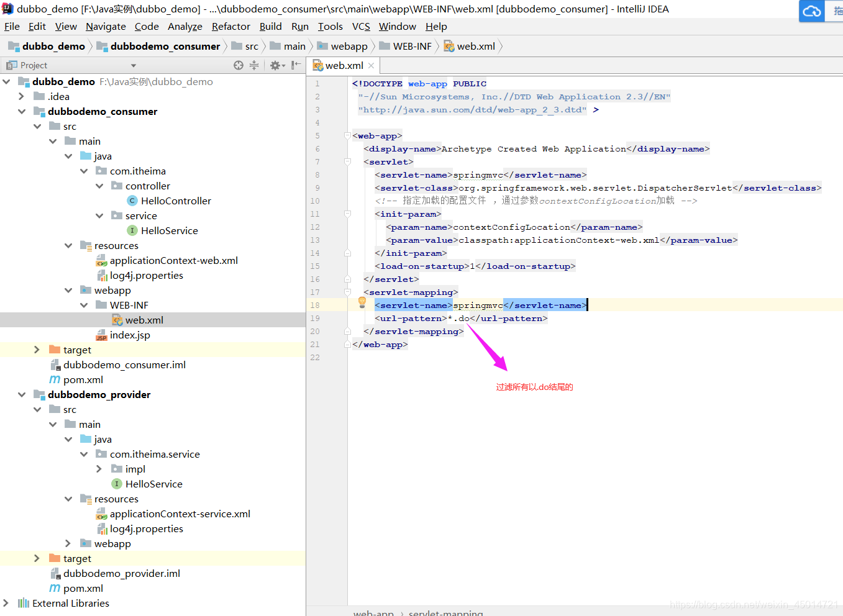Click the IntelliJ IDEA logo in title bar
The image size is (843, 616).
click(x=7, y=9)
